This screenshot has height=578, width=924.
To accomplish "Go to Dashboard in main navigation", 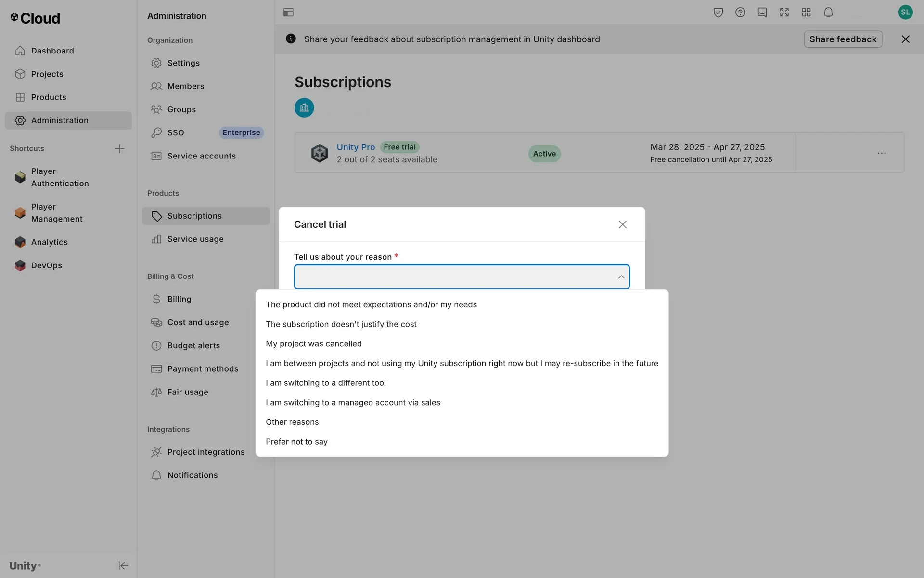I will [x=68, y=51].
